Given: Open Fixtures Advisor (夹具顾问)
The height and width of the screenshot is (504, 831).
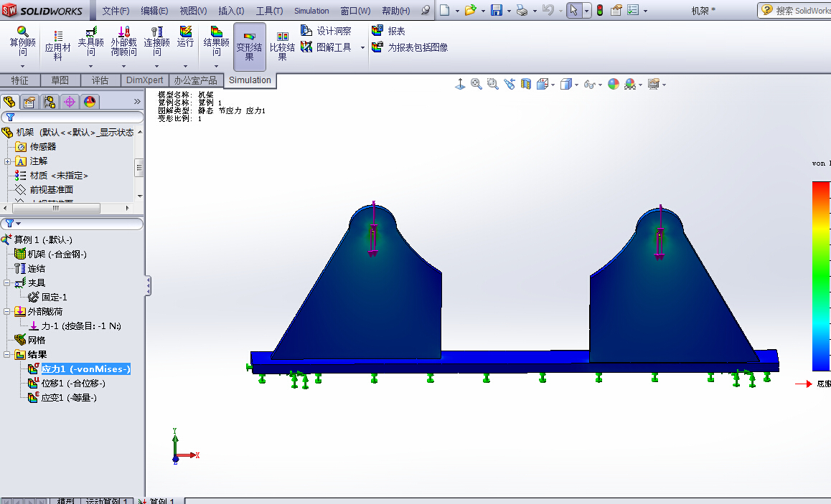Looking at the screenshot, I should point(90,42).
